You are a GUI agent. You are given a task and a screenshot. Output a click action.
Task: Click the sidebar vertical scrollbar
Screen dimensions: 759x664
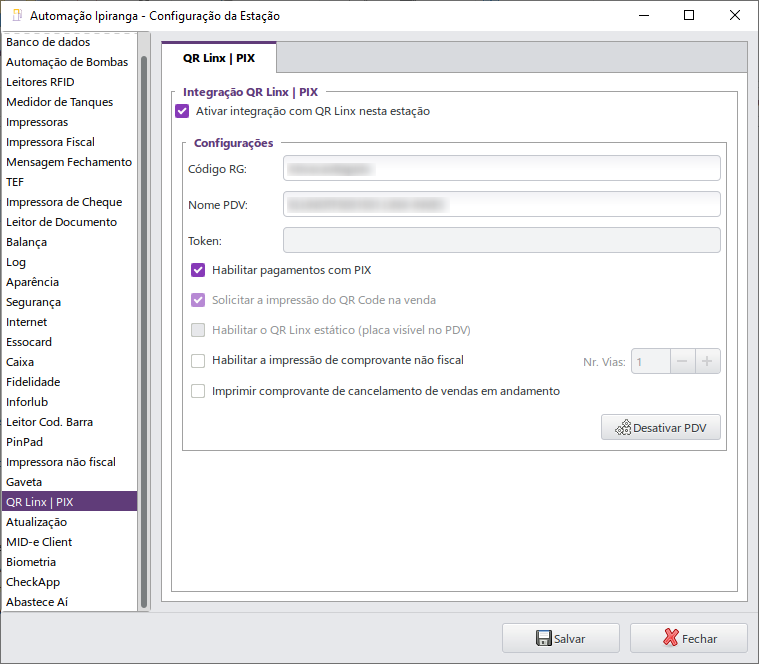[x=144, y=332]
